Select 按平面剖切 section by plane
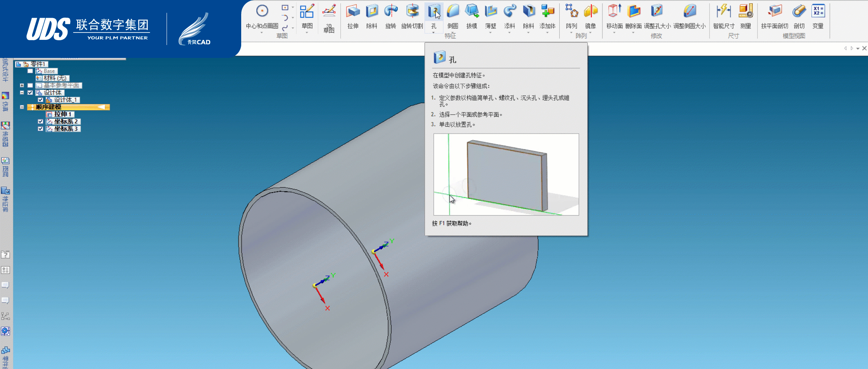 775,16
